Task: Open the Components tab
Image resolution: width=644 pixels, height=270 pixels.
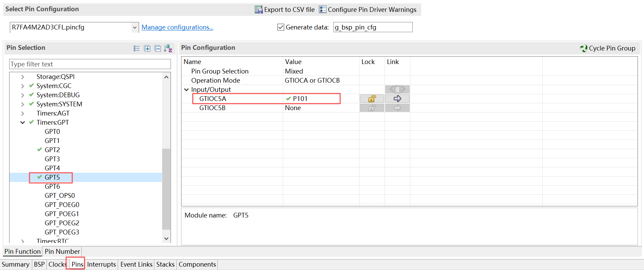Action: (197, 264)
